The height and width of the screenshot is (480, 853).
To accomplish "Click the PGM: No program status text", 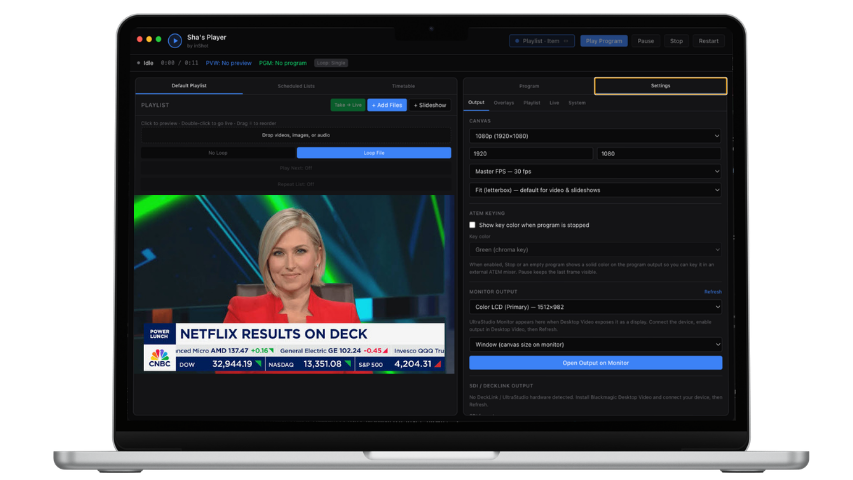I will (x=283, y=63).
